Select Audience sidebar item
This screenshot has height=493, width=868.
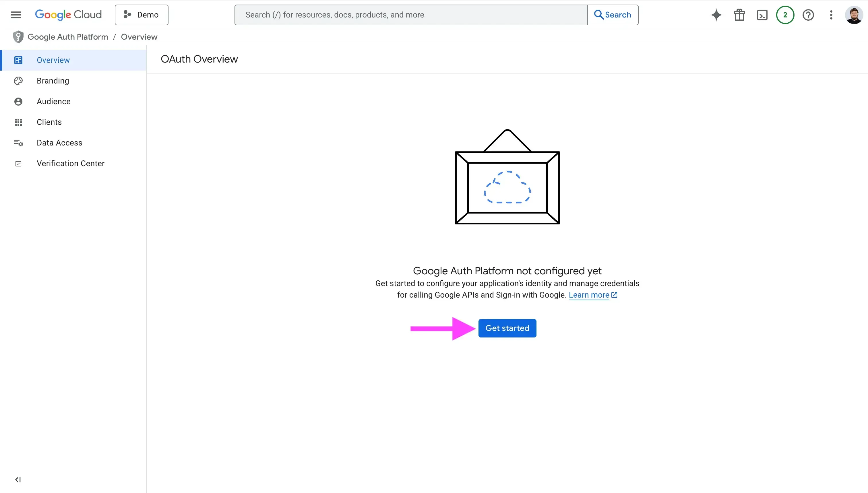coord(53,102)
